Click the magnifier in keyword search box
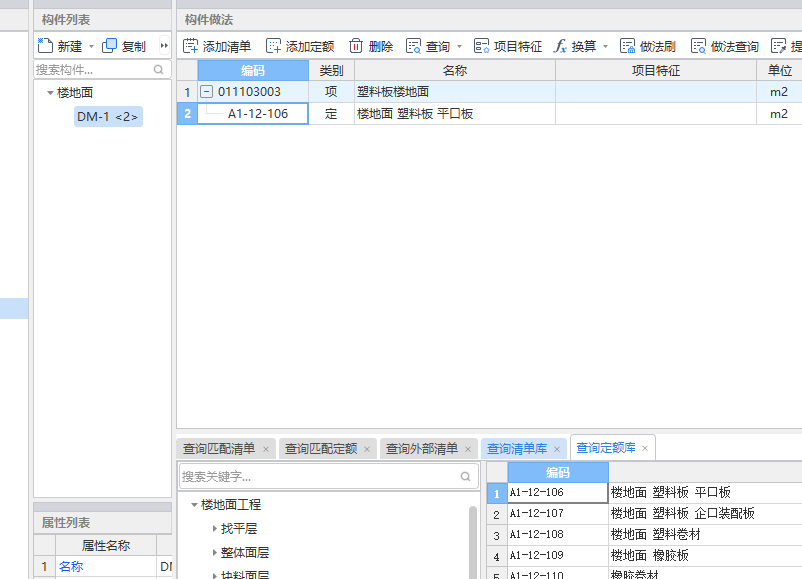This screenshot has width=802, height=579. pos(465,477)
